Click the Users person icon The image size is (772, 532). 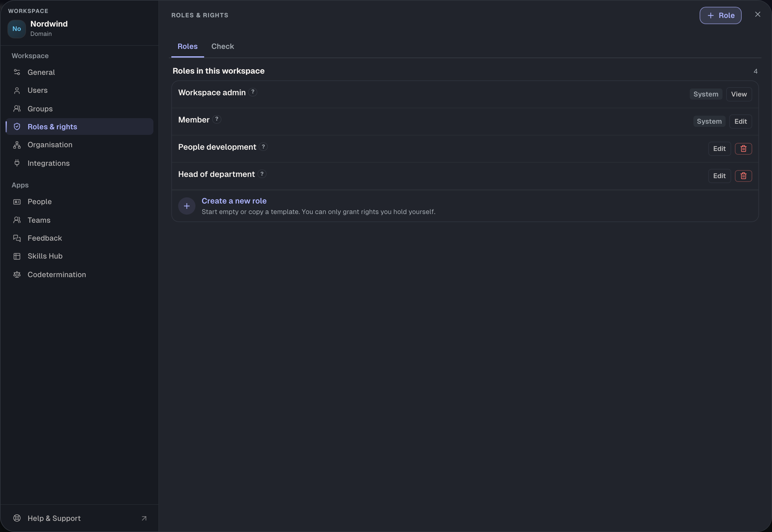click(x=17, y=90)
